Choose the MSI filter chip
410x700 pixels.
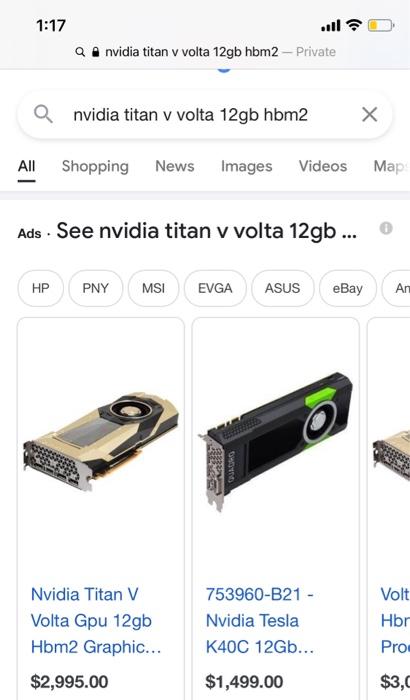pyautogui.click(x=154, y=288)
